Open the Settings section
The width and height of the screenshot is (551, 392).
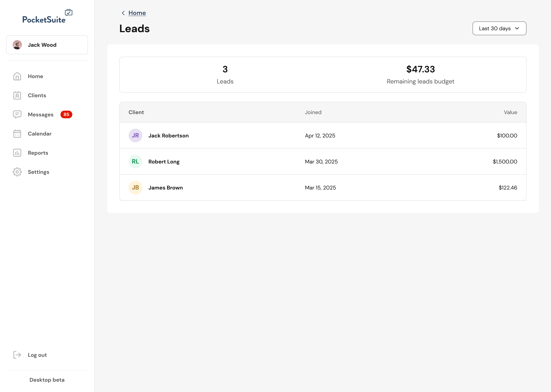(x=39, y=172)
